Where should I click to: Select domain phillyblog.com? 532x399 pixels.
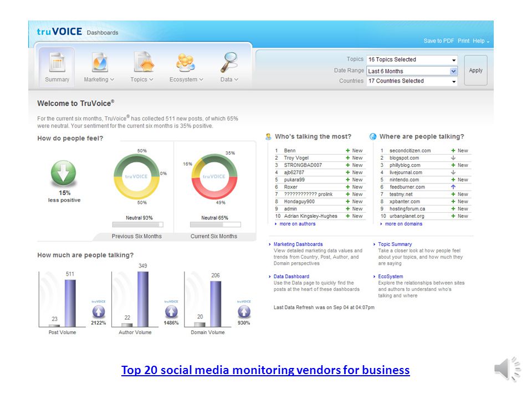[x=405, y=165]
